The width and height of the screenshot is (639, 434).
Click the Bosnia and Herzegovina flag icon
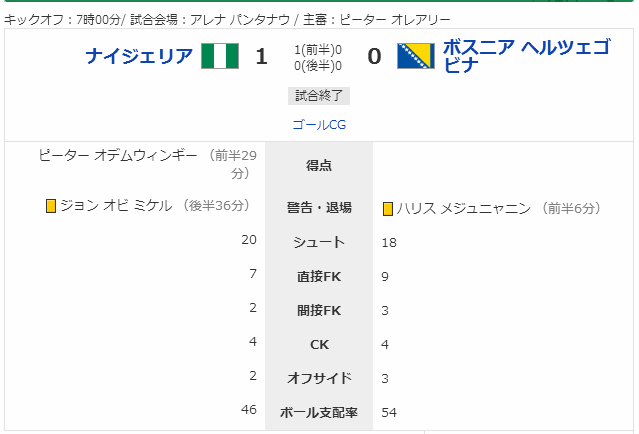[416, 56]
